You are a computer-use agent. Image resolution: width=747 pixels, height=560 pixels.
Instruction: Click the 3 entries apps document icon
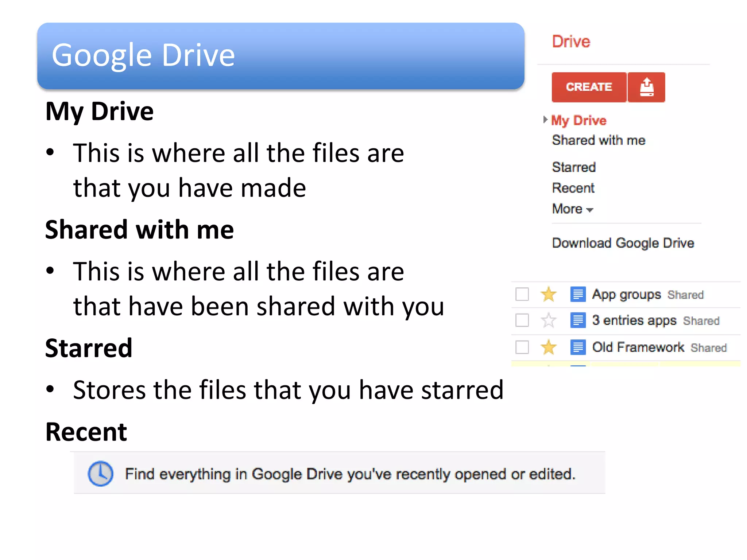[x=578, y=320]
